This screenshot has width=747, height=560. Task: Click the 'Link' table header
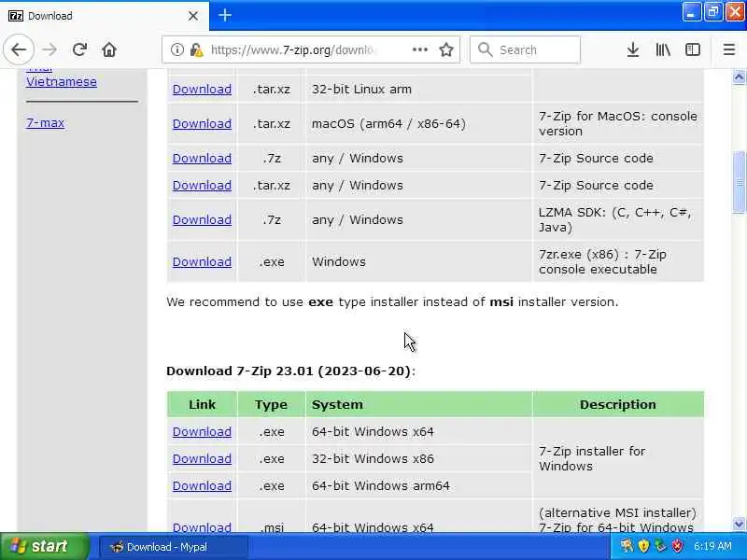pyautogui.click(x=202, y=404)
